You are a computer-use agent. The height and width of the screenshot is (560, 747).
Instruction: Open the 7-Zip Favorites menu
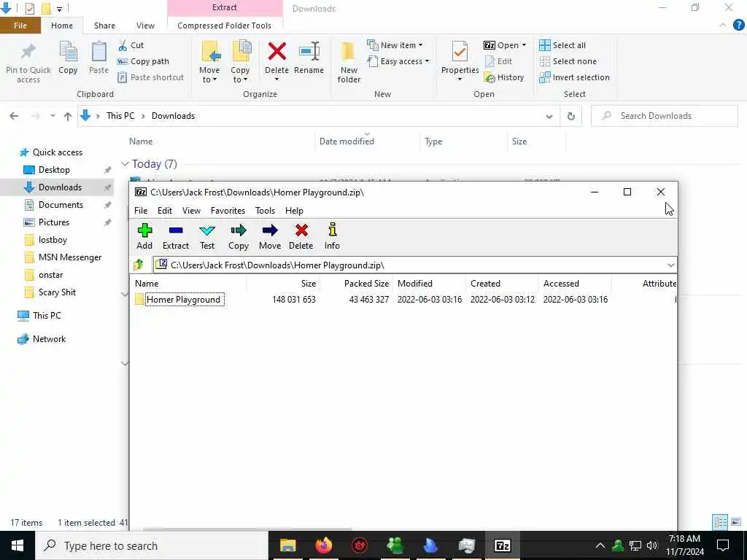pyautogui.click(x=228, y=211)
